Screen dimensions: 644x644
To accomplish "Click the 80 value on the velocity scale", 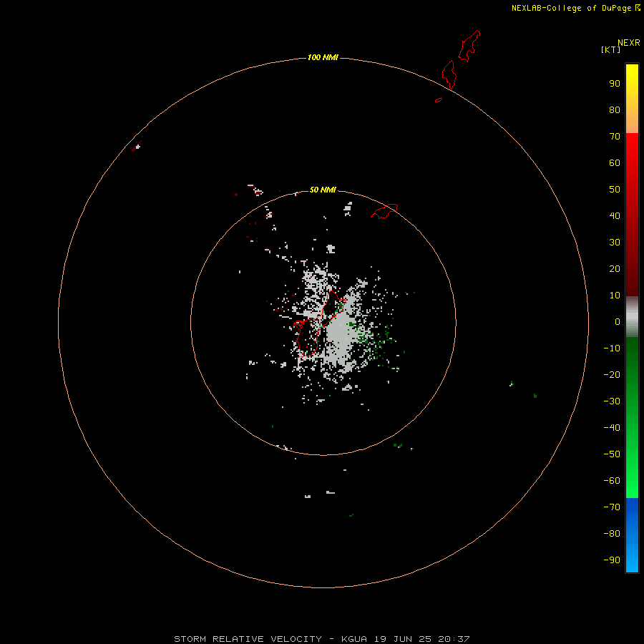I will tap(615, 109).
